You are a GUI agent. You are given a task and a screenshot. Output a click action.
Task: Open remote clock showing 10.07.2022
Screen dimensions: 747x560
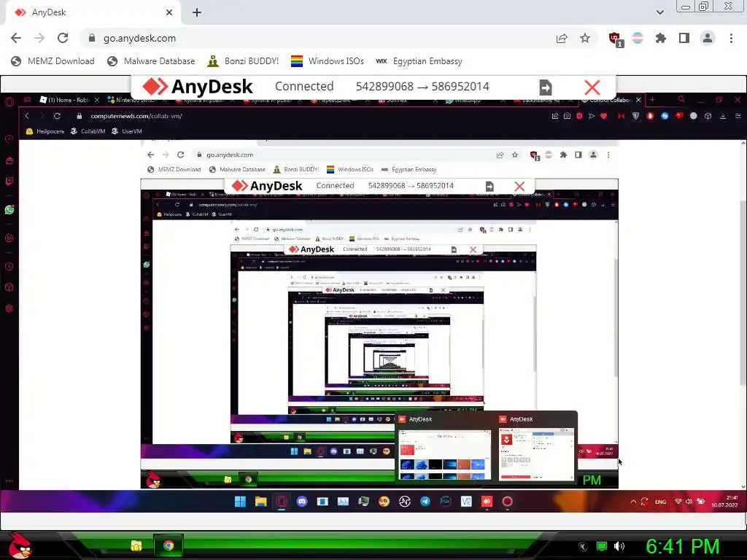(724, 502)
